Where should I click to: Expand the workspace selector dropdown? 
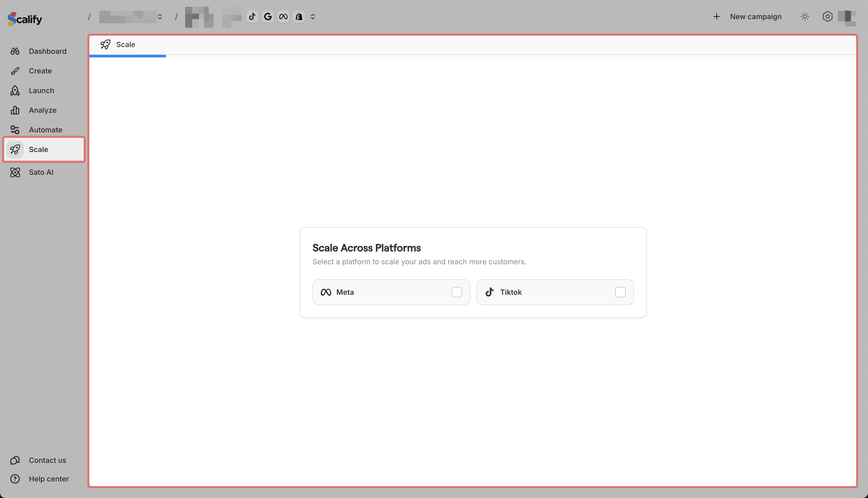pos(160,16)
